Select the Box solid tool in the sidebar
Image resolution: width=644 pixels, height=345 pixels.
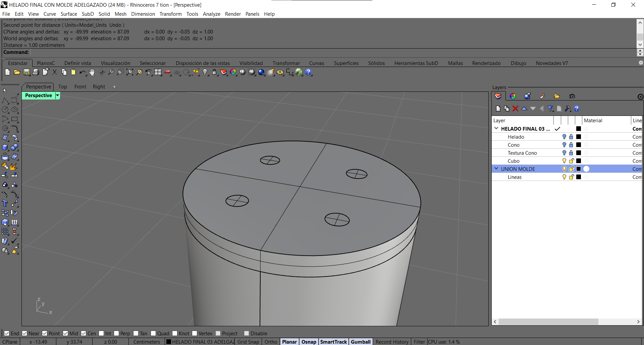tap(5, 147)
